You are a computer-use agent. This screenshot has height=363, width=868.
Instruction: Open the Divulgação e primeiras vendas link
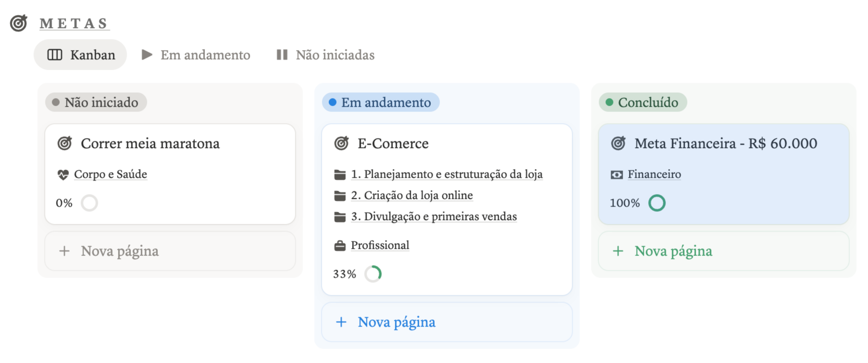[x=434, y=217]
